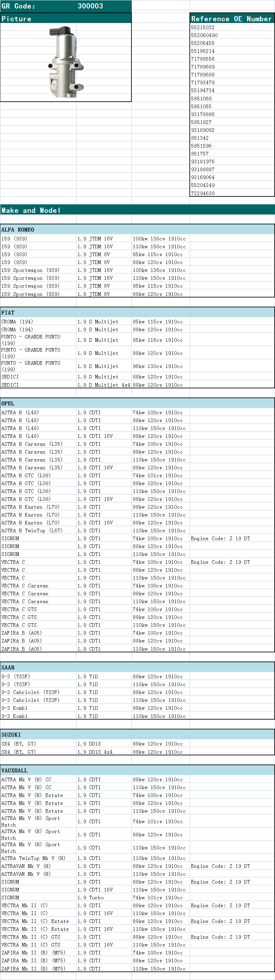Click OE number 93181976
The height and width of the screenshot is (980, 275).
tap(203, 162)
